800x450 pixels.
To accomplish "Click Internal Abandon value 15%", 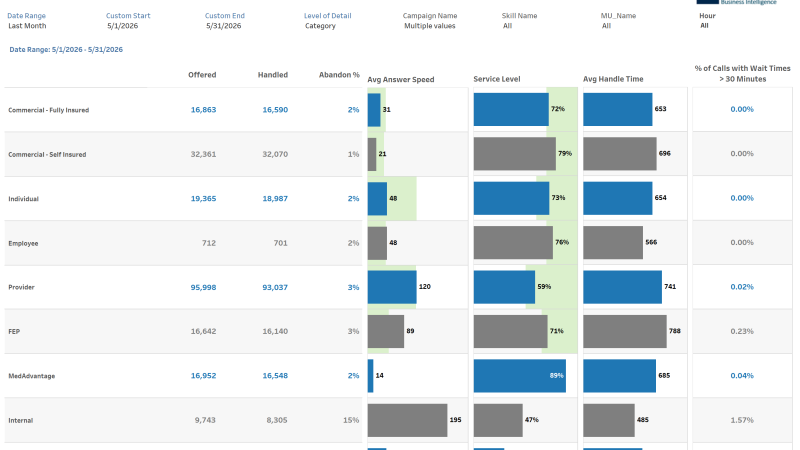I will pyautogui.click(x=351, y=420).
